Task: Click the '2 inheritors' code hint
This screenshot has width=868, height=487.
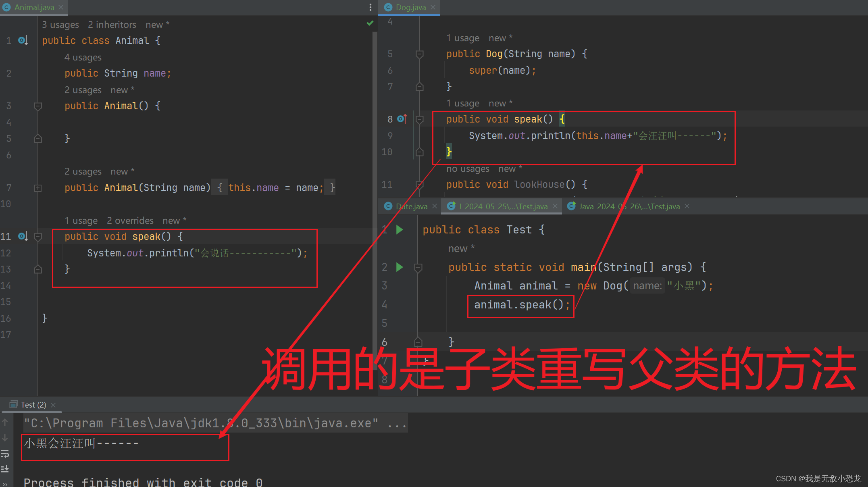Action: tap(112, 25)
